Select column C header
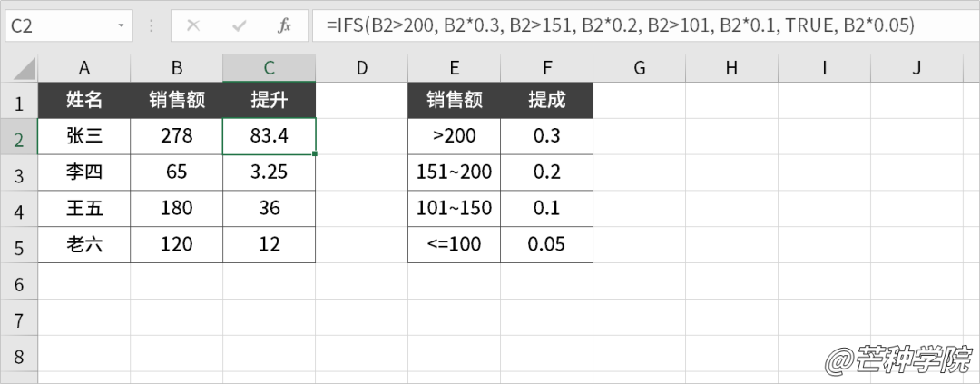 269,67
